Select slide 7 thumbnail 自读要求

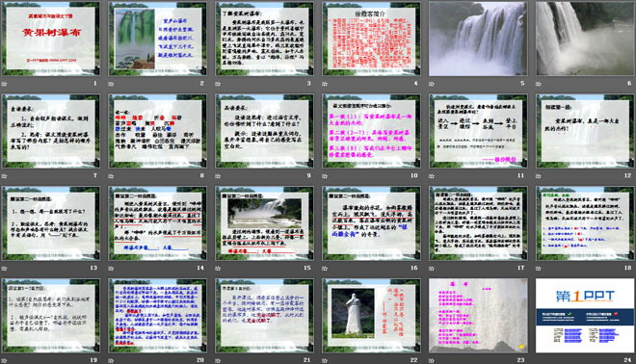click(51, 131)
